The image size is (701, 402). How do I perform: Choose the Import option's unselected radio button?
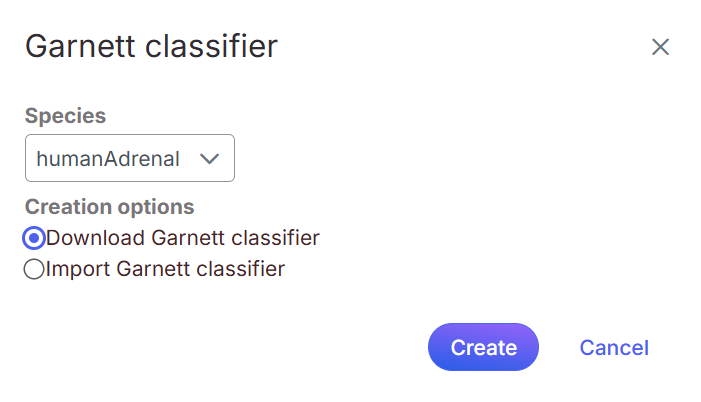(x=34, y=269)
